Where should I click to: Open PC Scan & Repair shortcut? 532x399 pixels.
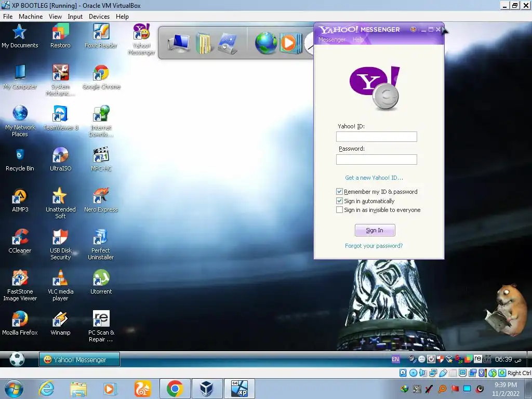pyautogui.click(x=101, y=326)
